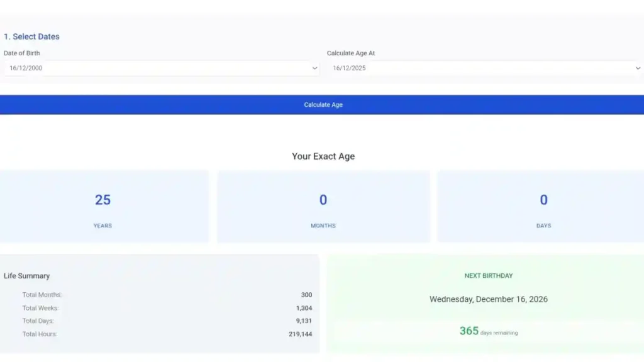Select the 0 MONTHS result card

323,206
